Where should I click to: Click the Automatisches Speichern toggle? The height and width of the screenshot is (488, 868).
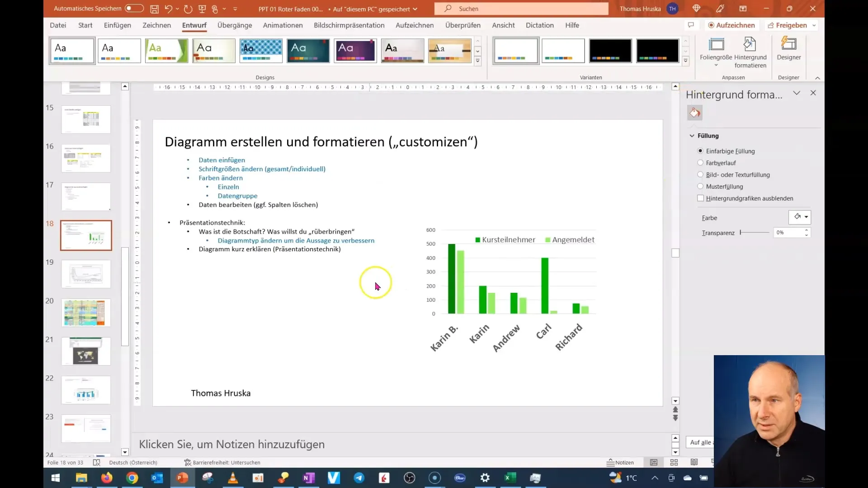(x=132, y=8)
